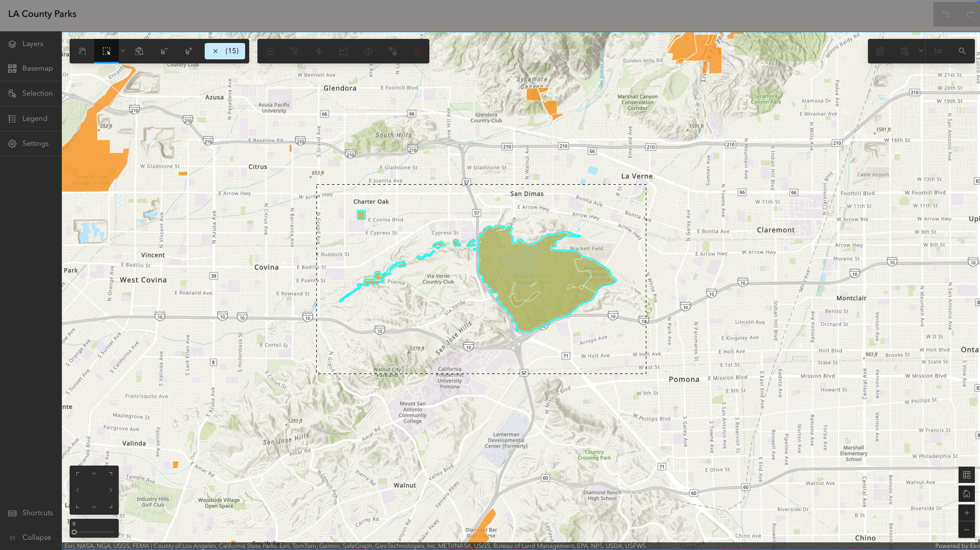Select the Pan hand tool
Screen dimensions: 980x550
tap(82, 51)
